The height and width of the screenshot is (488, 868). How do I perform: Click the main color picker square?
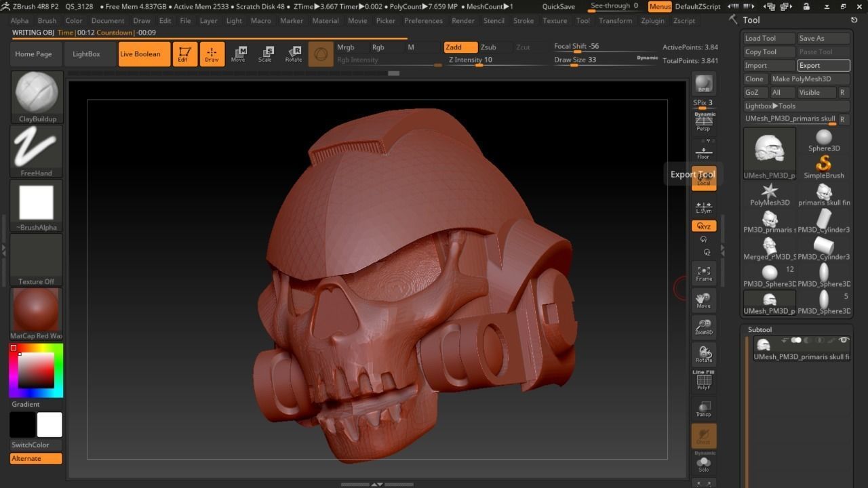36,370
